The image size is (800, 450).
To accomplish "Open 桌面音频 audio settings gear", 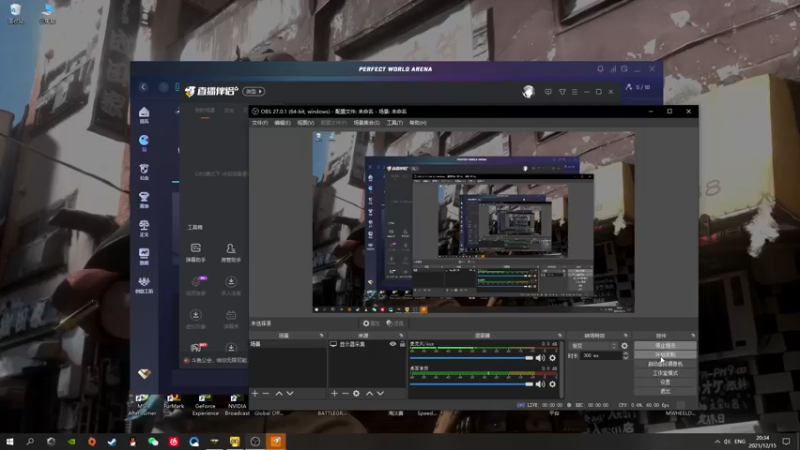I will (x=553, y=384).
